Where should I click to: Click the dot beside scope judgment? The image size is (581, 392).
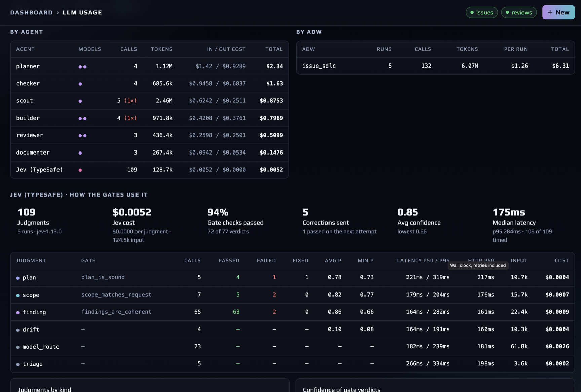18,295
